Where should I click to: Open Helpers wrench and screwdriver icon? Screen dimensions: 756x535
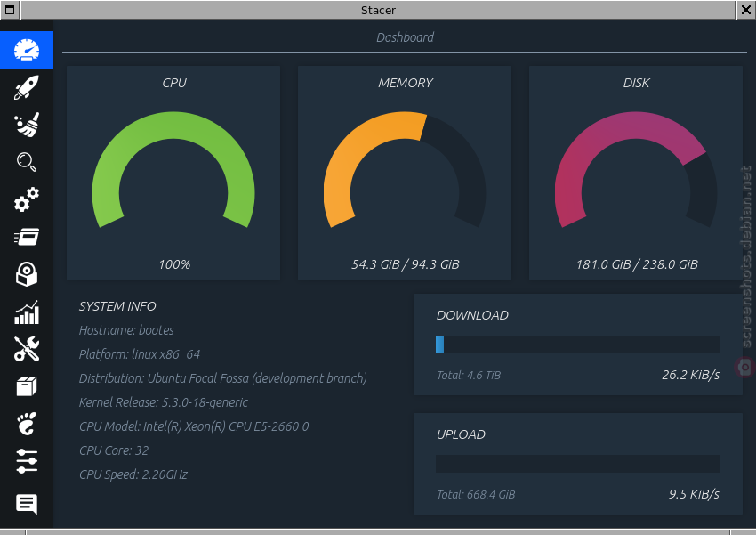27,349
